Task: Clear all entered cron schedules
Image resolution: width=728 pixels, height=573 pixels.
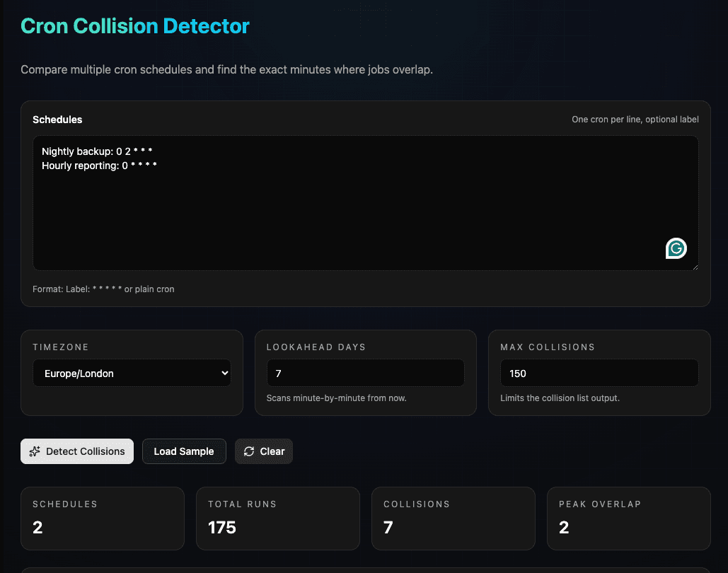Action: click(x=263, y=451)
